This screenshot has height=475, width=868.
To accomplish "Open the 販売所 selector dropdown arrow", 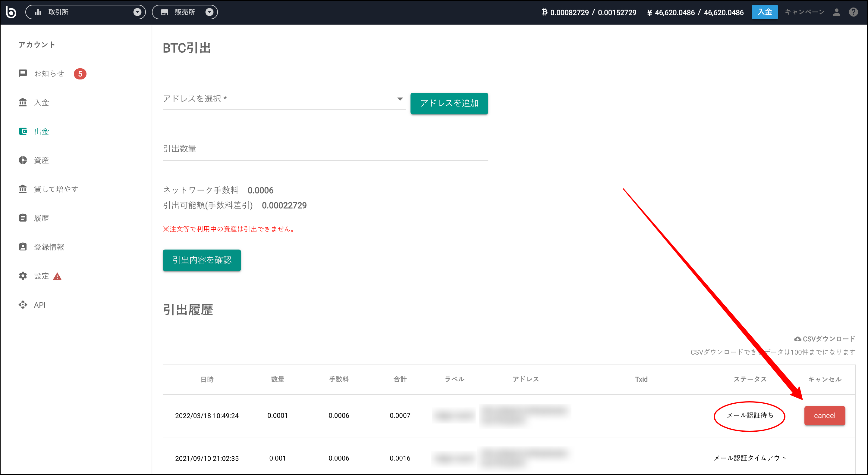I will pos(209,12).
